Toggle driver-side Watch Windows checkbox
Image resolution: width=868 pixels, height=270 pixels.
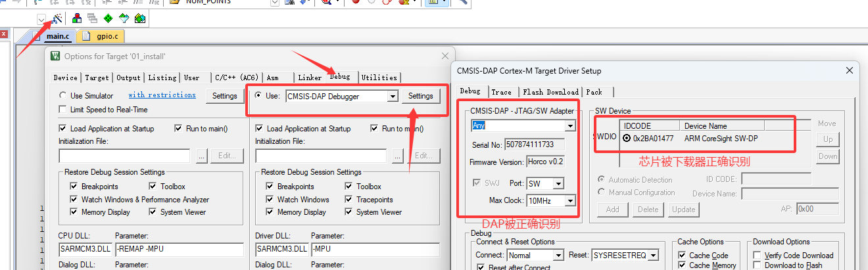coord(270,200)
